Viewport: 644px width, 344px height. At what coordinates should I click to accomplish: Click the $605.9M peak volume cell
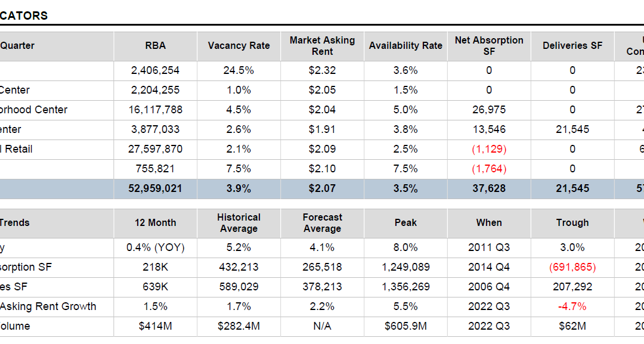(405, 326)
